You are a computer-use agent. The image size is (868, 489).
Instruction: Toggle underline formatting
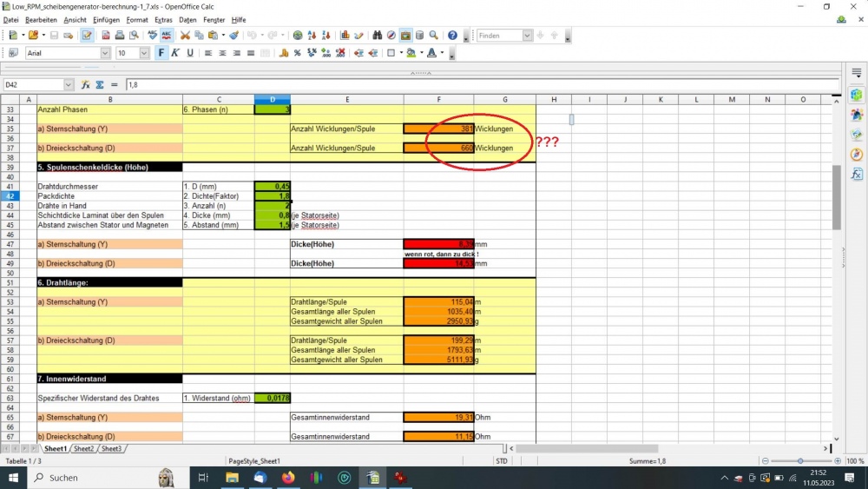[188, 53]
